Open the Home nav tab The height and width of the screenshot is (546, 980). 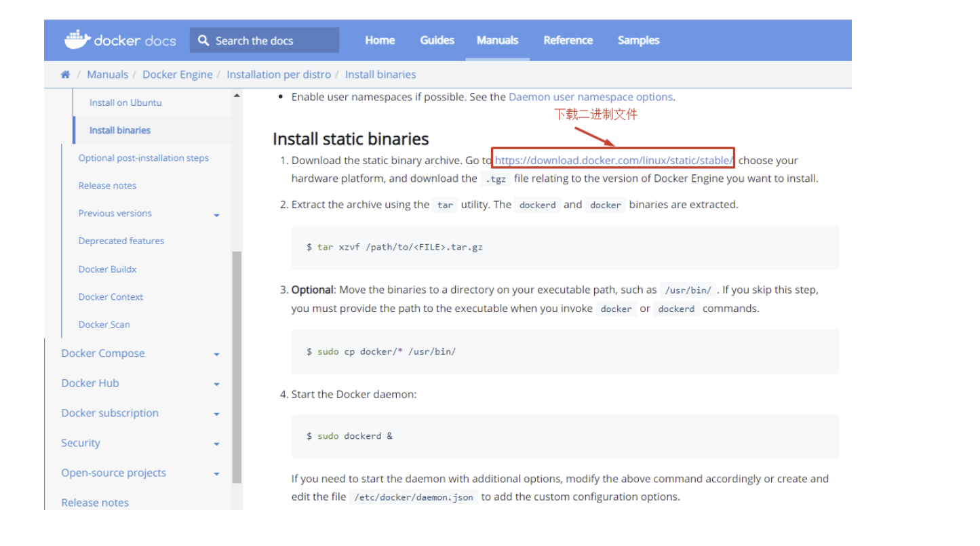click(380, 40)
